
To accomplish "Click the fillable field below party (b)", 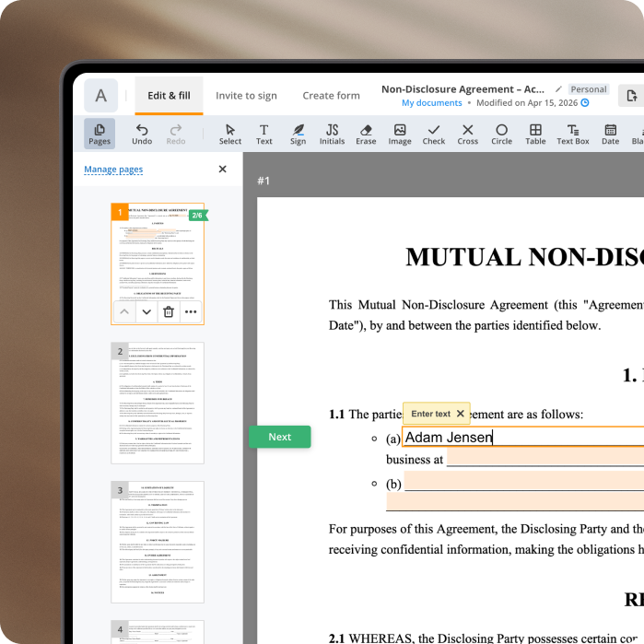I will [x=515, y=501].
